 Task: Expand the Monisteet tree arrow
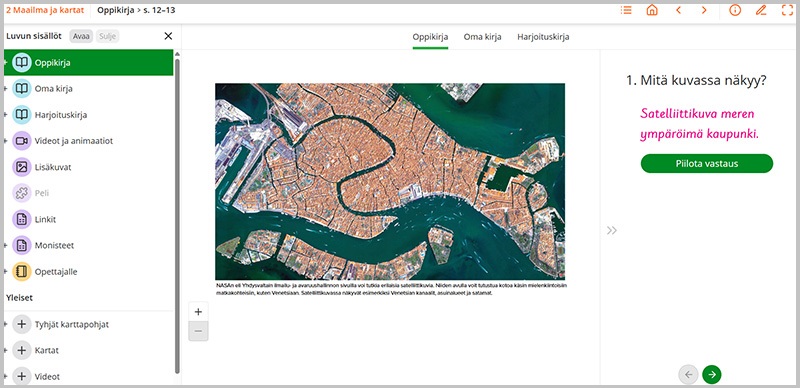coord(6,246)
